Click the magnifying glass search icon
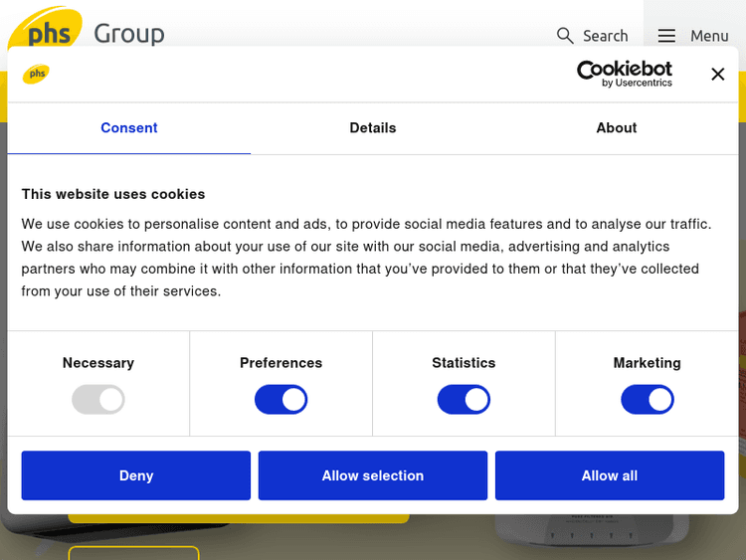 (x=565, y=36)
